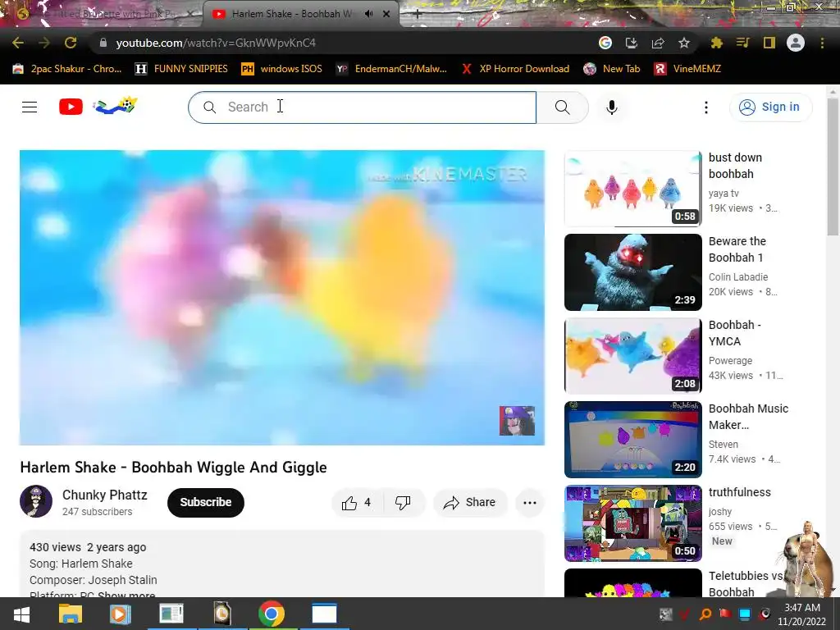Open EndermanCH/Malw... bookmark

(x=391, y=69)
